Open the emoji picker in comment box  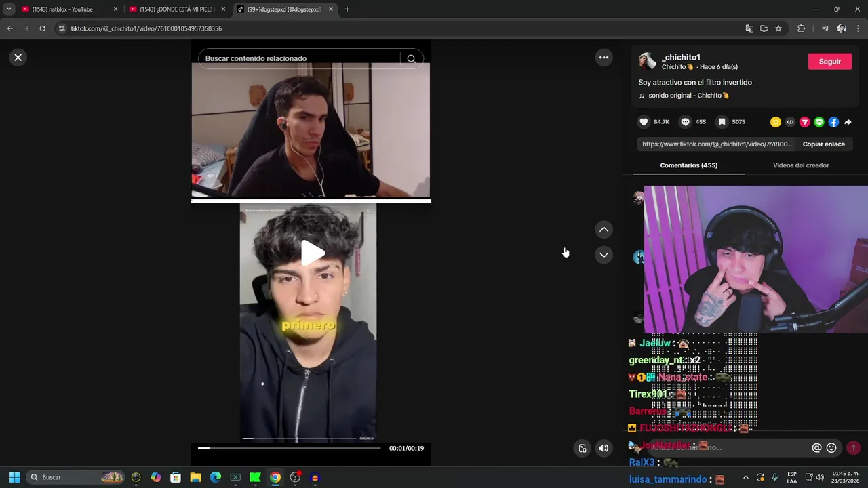click(831, 448)
